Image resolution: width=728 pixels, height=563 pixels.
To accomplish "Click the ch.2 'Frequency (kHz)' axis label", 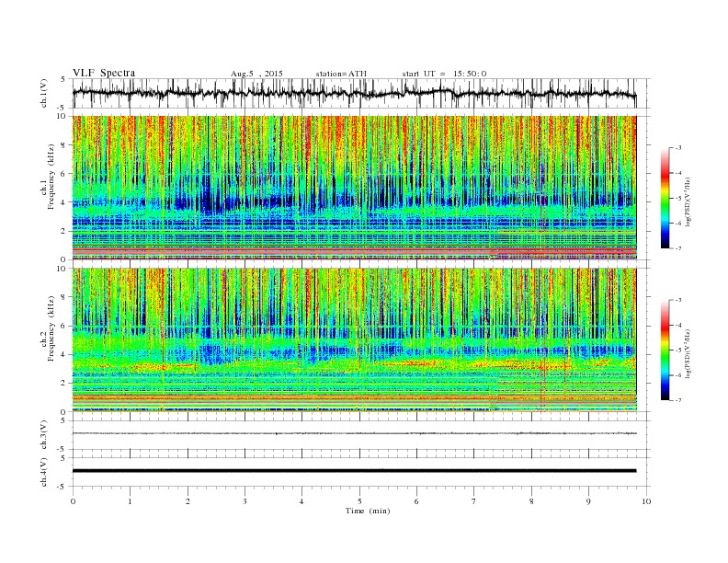I will coord(51,328).
